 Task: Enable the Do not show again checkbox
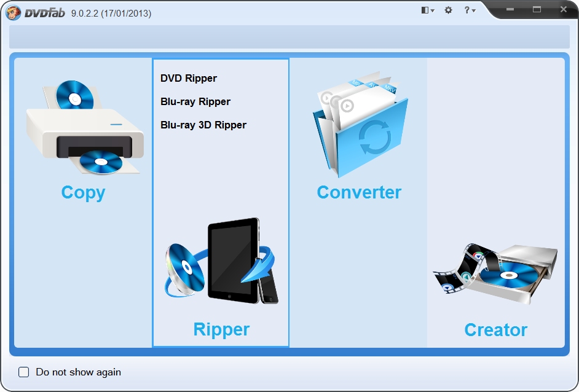pos(23,372)
